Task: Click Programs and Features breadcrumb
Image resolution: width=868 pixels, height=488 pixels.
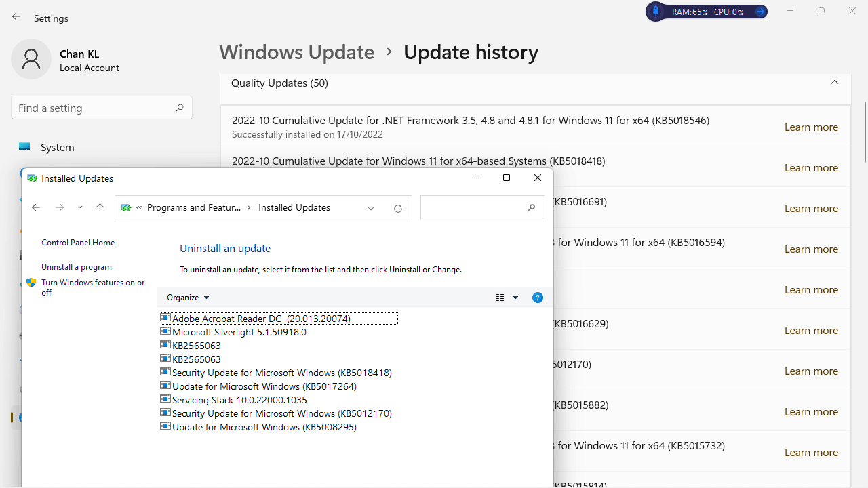Action: [x=194, y=208]
